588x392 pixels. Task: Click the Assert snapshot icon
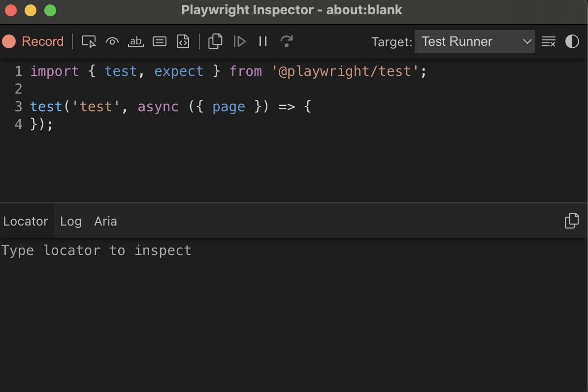183,42
